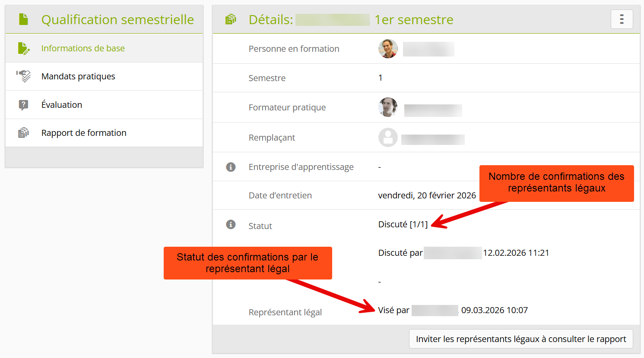644x358 pixels.
Task: Click the Formateur pratique avatar photo
Action: pyautogui.click(x=388, y=107)
